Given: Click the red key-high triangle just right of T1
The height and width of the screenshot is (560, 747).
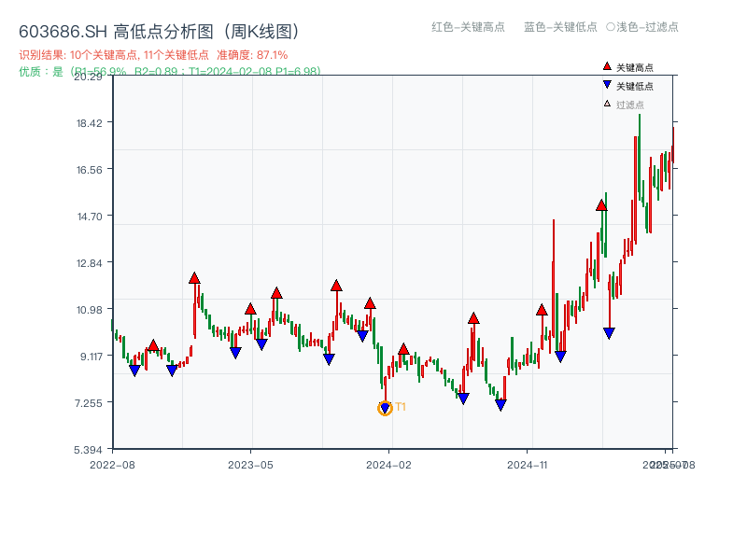Looking at the screenshot, I should point(403,349).
